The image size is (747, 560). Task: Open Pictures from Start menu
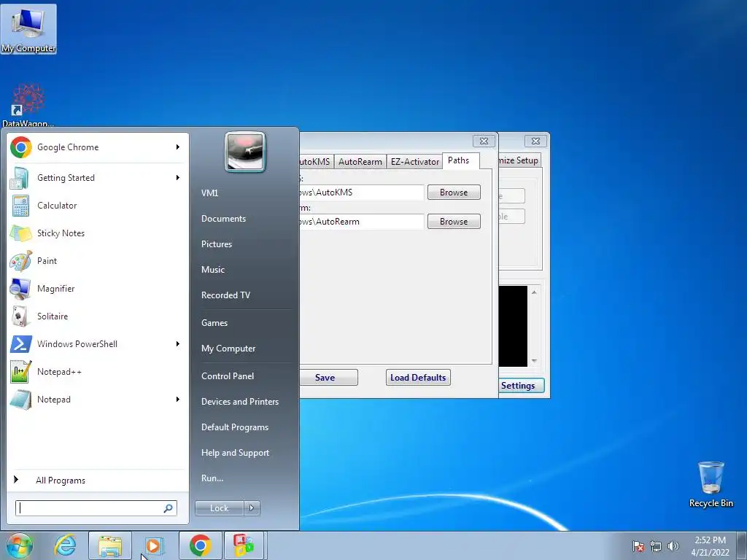(217, 244)
